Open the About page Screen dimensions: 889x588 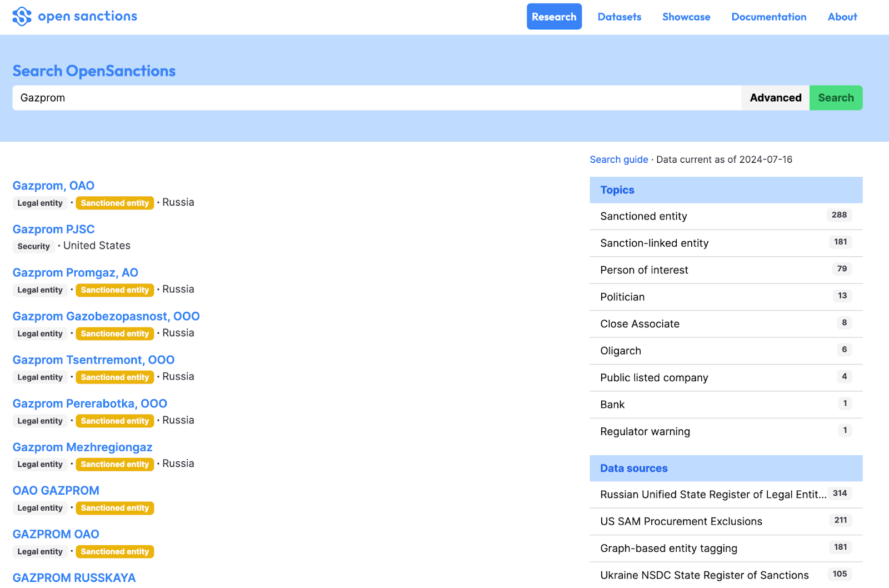pos(842,17)
